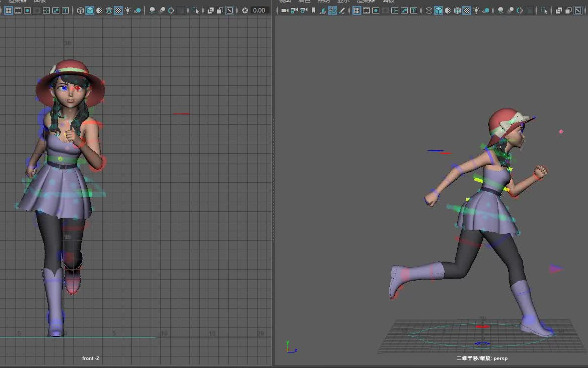Enable use default material in persp view
Viewport: 588px width, 368px height.
coord(448,10)
